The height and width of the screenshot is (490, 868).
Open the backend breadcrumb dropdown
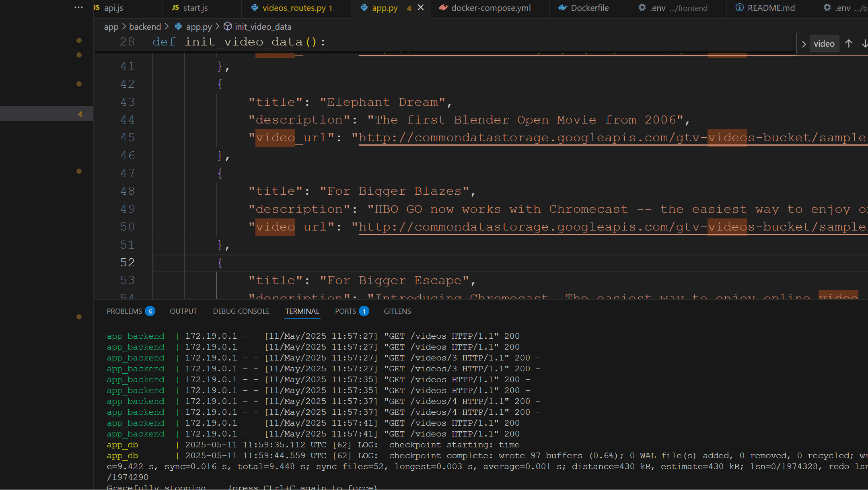[x=145, y=27]
